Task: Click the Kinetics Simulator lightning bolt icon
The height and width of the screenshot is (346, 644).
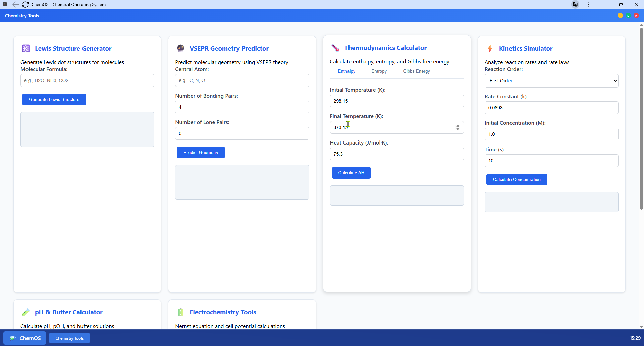Action: 490,48
